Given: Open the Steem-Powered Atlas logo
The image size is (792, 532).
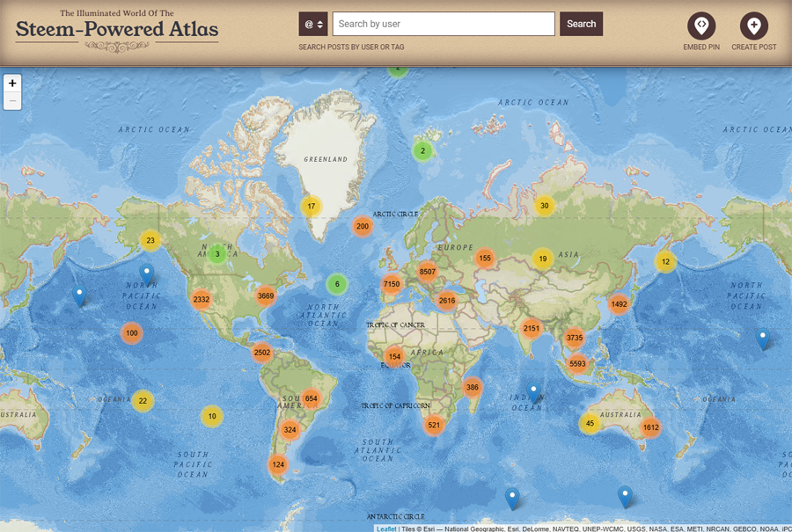Looking at the screenshot, I should 117,30.
